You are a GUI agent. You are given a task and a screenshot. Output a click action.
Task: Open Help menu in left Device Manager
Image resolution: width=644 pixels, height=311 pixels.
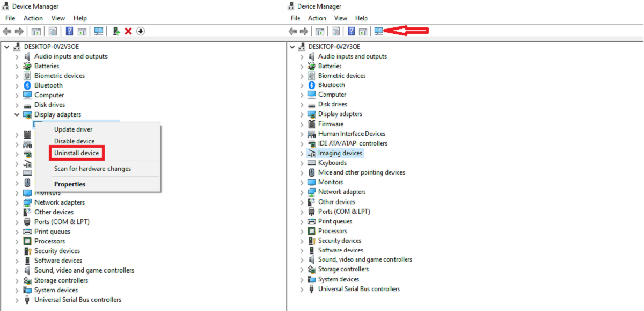[x=80, y=18]
